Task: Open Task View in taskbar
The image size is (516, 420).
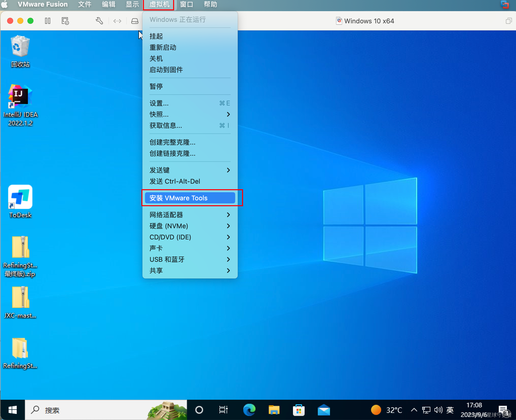Action: [x=223, y=410]
